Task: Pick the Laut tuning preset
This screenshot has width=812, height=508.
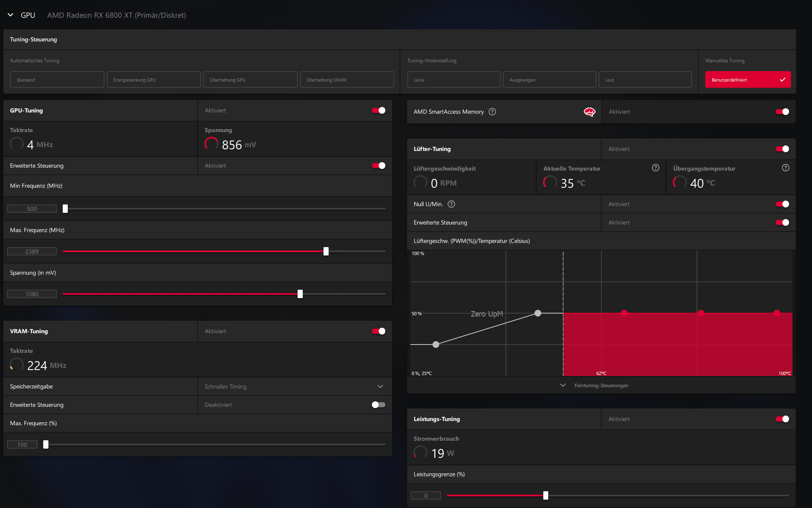Action: click(645, 79)
